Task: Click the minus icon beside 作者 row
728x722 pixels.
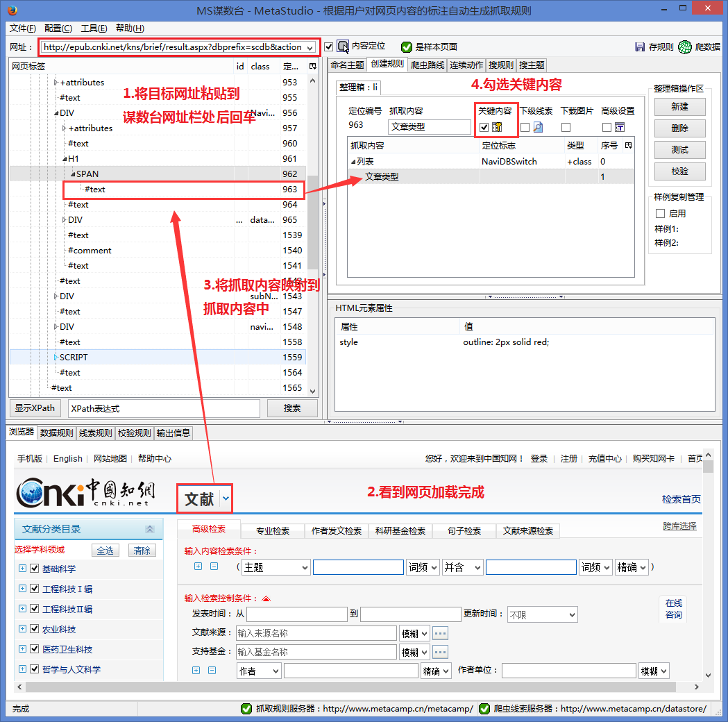Action: 212,671
